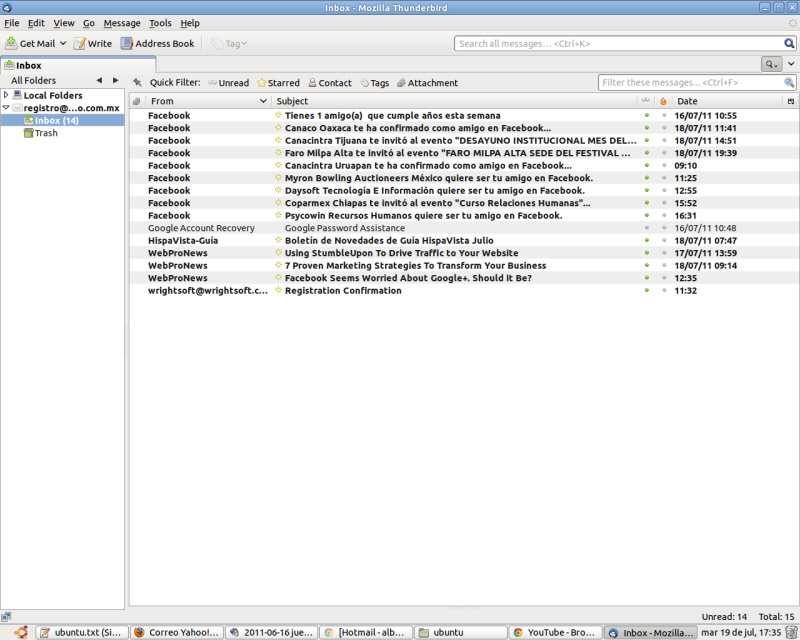The height and width of the screenshot is (640, 800).
Task: Open the Go menu
Action: pos(89,23)
